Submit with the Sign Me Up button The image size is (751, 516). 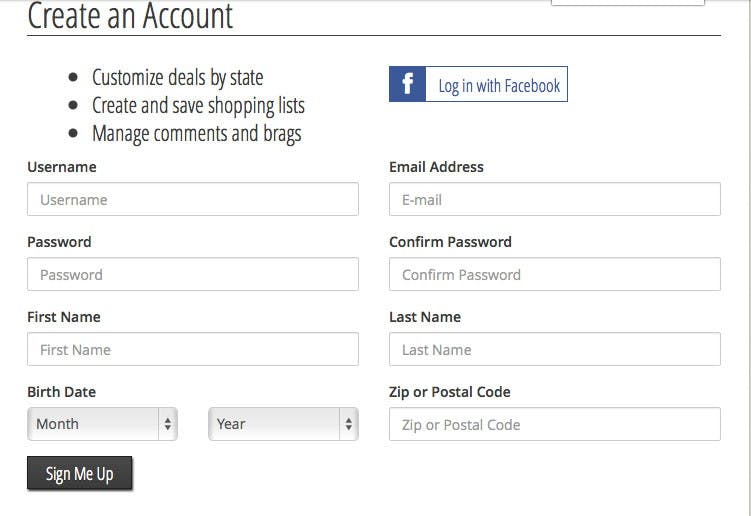coord(80,473)
